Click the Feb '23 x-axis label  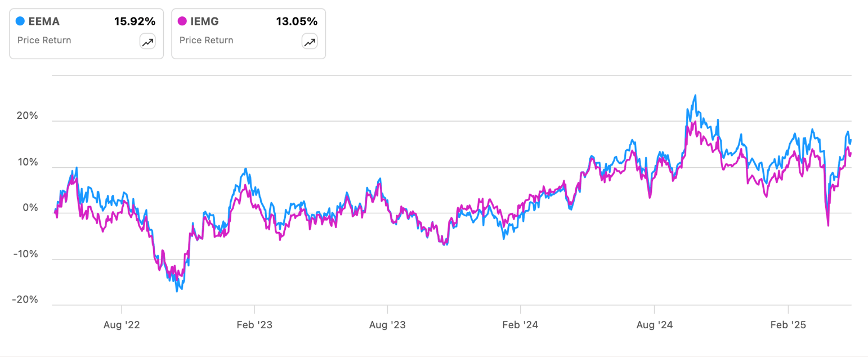[254, 324]
